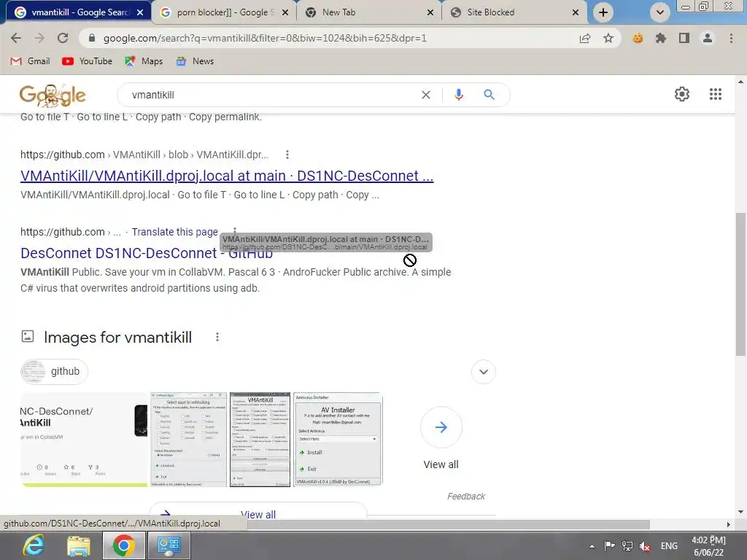The image size is (747, 560).
Task: Click the bottom View all images button
Action: (x=258, y=514)
